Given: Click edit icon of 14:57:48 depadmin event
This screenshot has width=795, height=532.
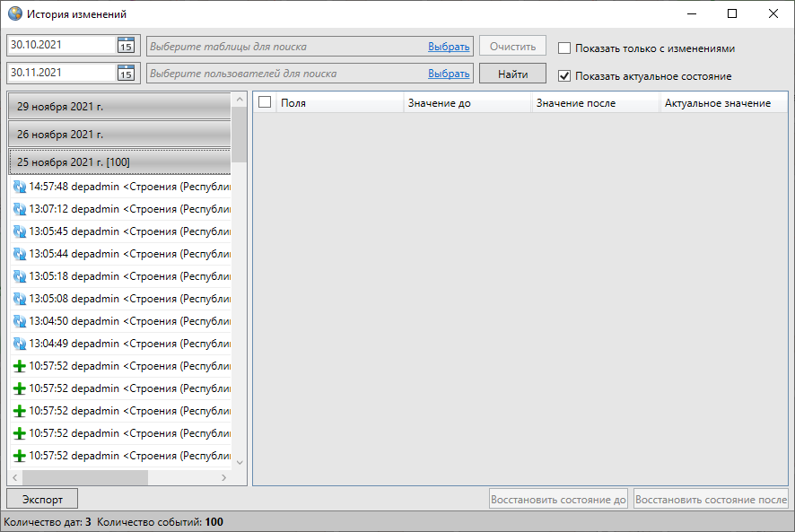Looking at the screenshot, I should click(x=20, y=187).
